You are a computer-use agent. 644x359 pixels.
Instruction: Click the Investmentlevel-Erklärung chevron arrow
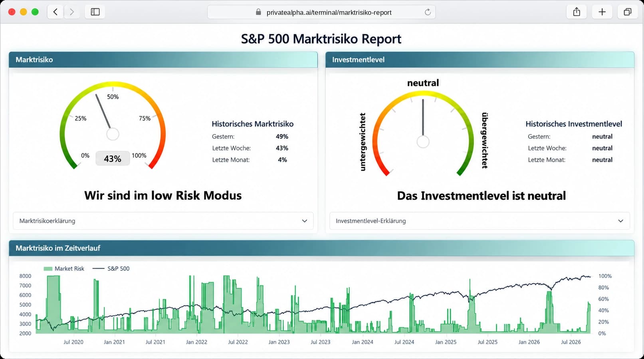[621, 221]
